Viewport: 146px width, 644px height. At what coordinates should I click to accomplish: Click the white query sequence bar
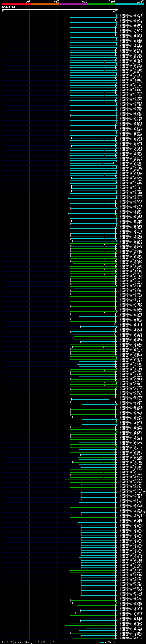point(60,9)
